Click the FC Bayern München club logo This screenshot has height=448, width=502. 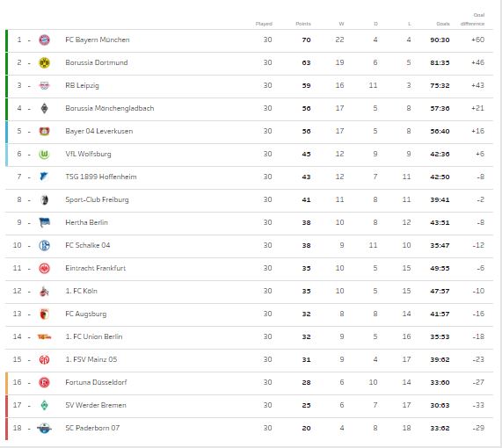click(x=44, y=40)
